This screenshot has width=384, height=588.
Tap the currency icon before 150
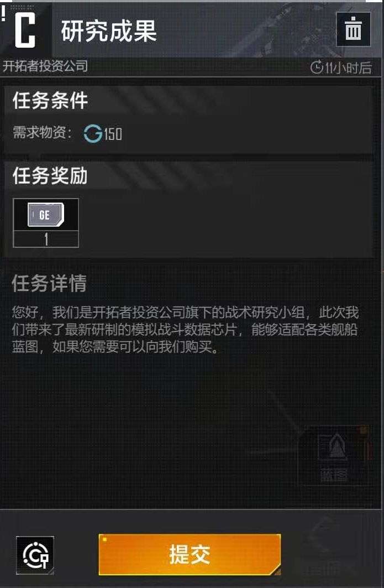tap(93, 133)
